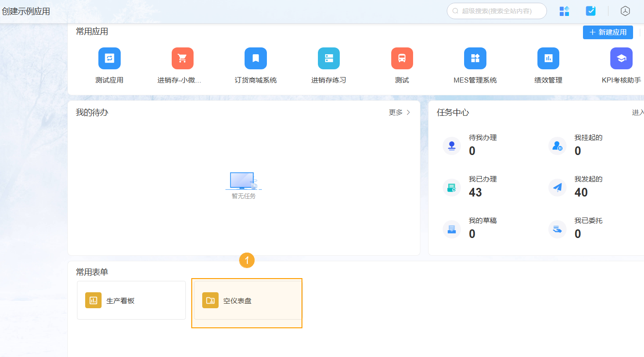This screenshot has height=357, width=644.
Task: View 我已办理 tasks count
Action: (x=482, y=186)
